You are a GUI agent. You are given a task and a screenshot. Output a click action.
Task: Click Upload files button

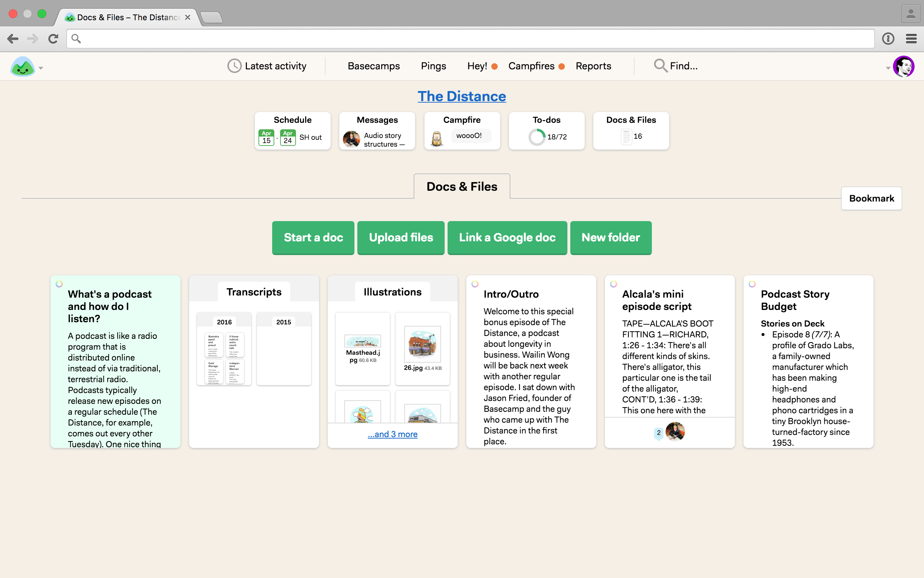(401, 237)
